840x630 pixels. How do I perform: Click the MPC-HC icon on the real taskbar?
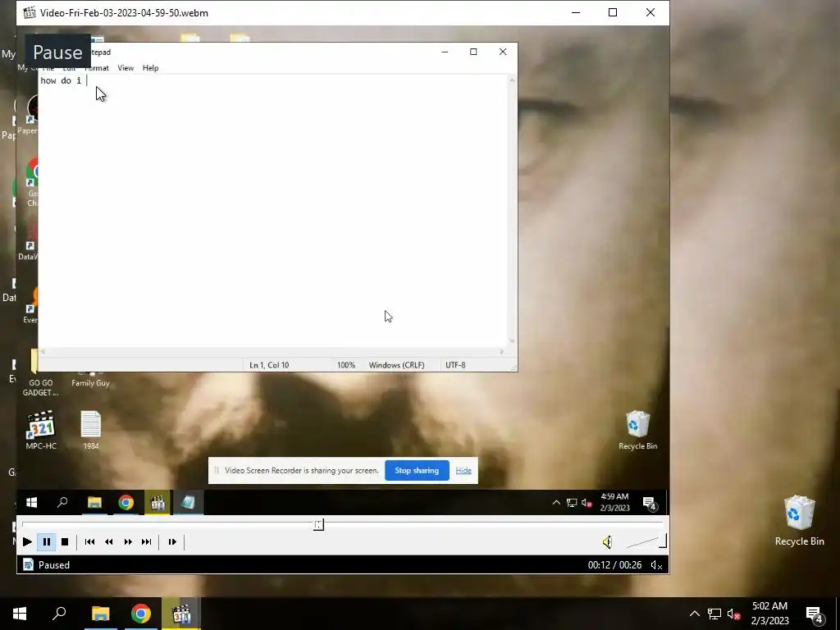click(181, 614)
